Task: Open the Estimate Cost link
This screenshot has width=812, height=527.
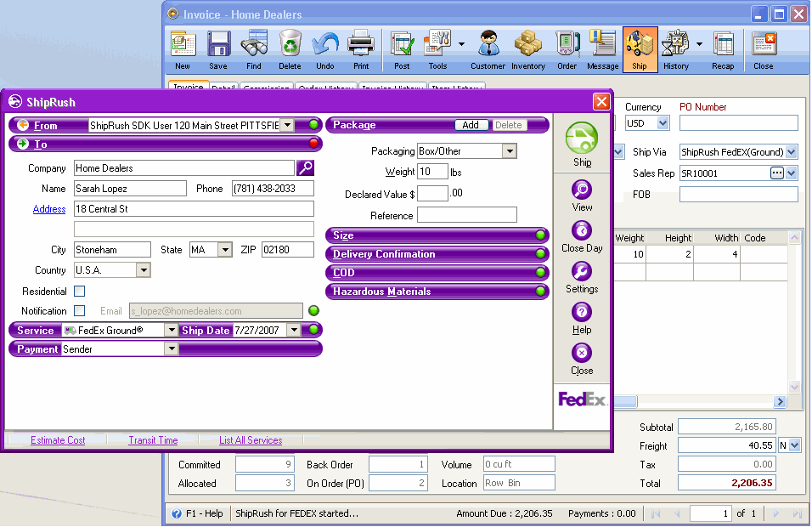Action: pos(58,440)
